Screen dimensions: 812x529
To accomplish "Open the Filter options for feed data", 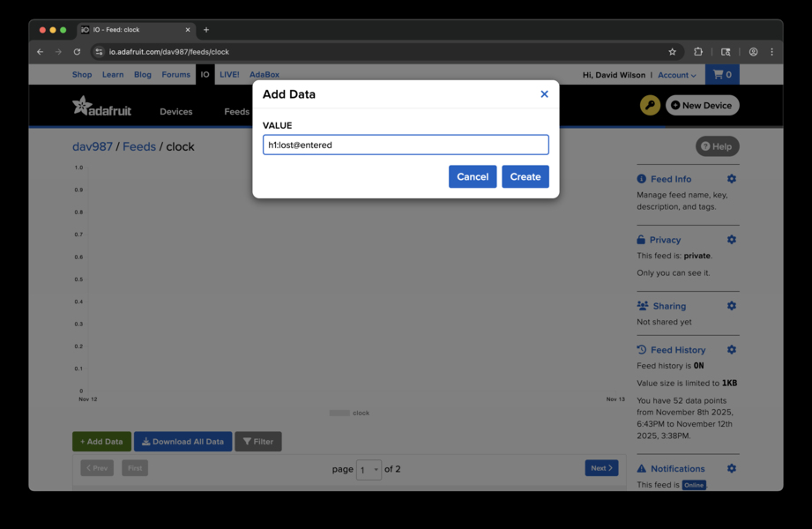I will click(x=257, y=441).
